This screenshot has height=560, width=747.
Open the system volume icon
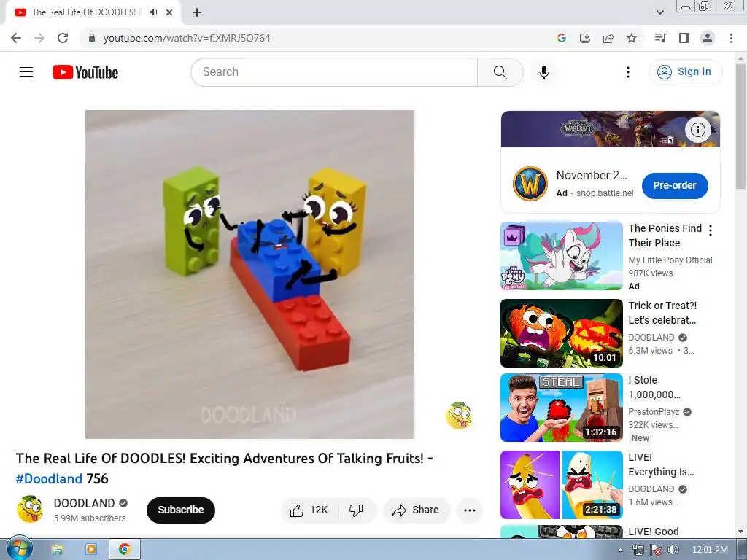[673, 550]
